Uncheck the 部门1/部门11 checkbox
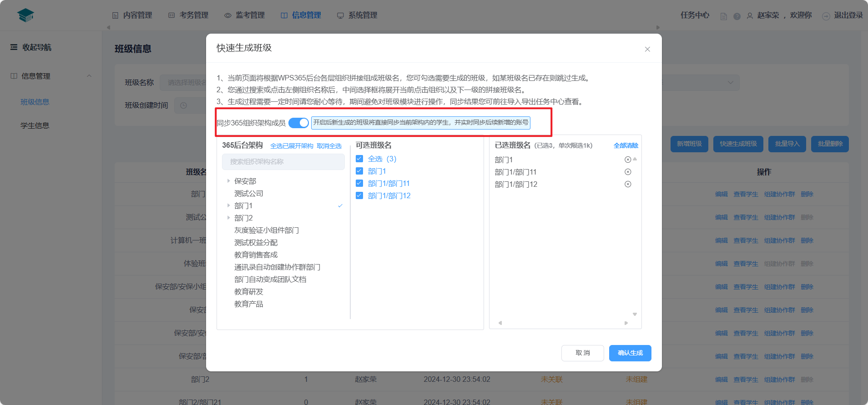Screen dimensions: 868x405 click(359, 183)
